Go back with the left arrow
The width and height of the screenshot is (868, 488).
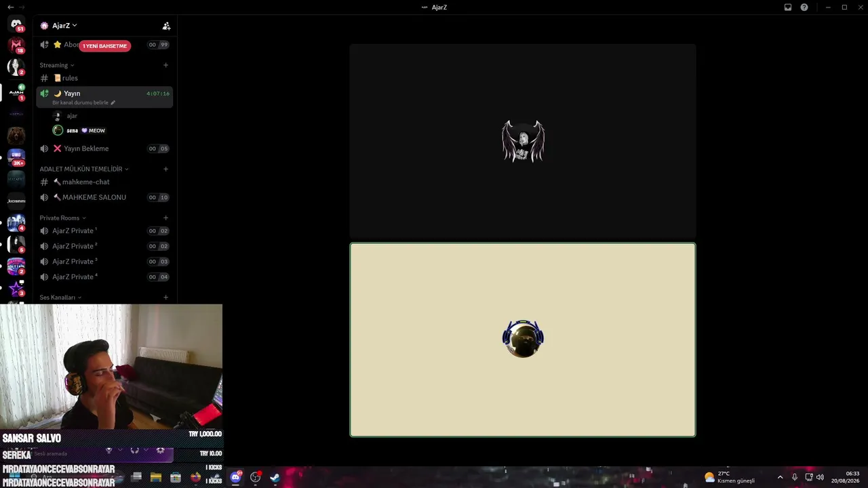(x=10, y=7)
